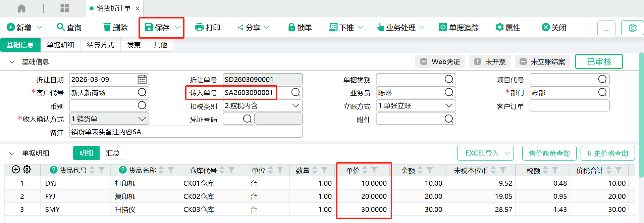Collapse the 基础信息 section

(12, 62)
